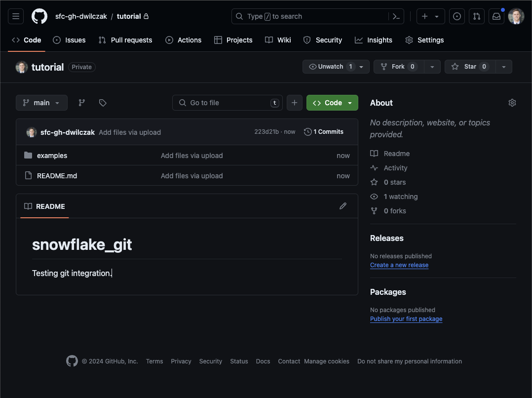View the 1 Commits history
Viewport: 532px width, 398px height.
[x=324, y=132]
